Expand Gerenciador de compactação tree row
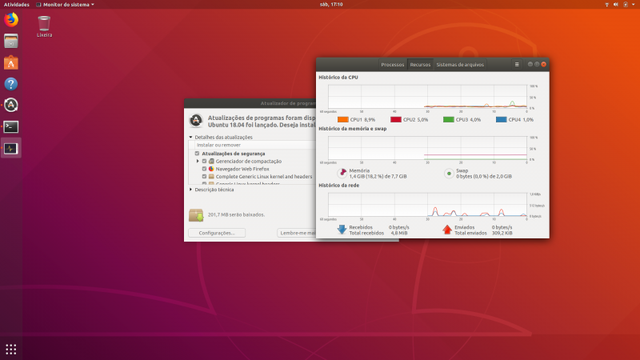The height and width of the screenshot is (360, 640). [198, 161]
